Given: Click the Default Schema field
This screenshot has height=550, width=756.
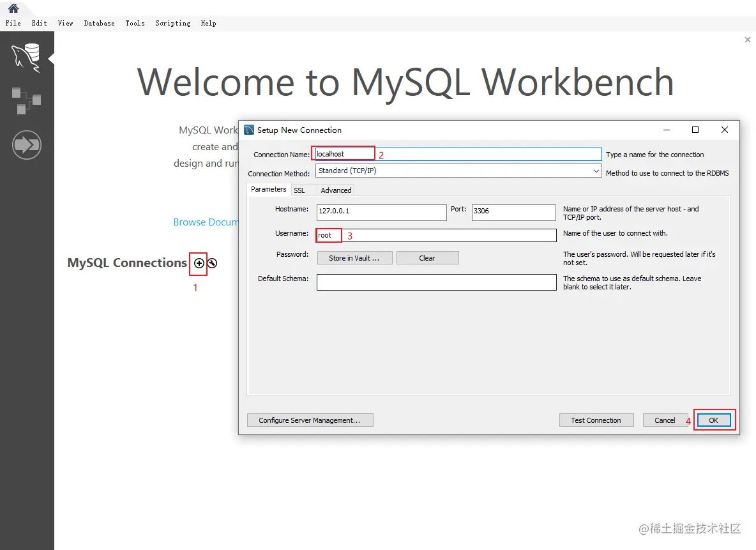Looking at the screenshot, I should point(436,282).
